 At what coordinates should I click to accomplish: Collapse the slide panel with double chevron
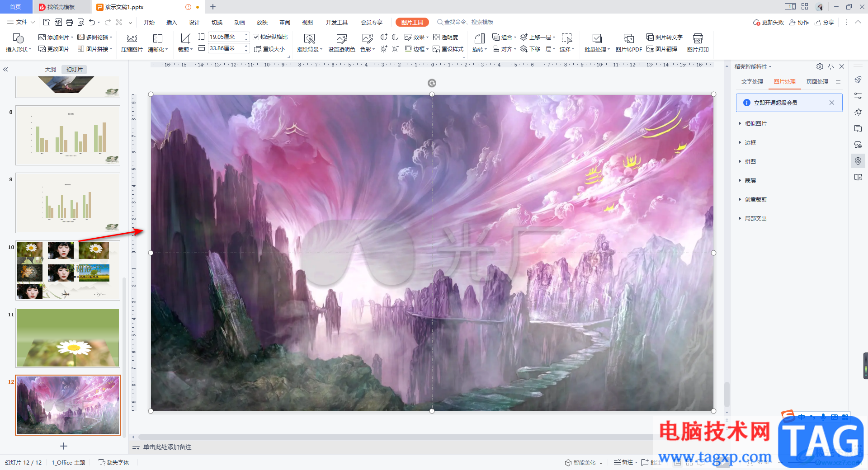tap(6, 69)
